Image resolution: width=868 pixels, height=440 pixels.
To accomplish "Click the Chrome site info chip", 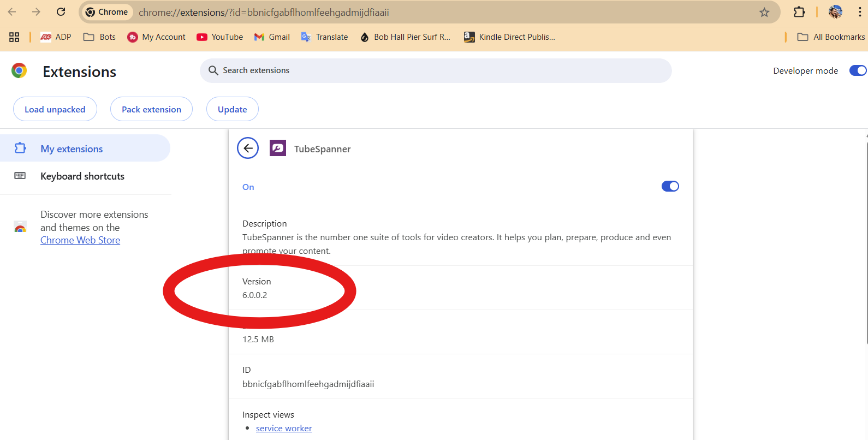I will click(x=107, y=12).
